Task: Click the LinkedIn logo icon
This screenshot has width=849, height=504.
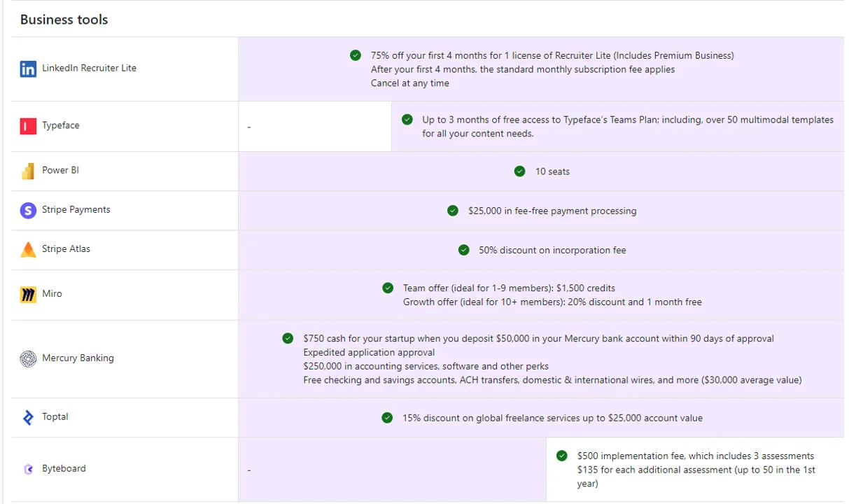Action: coord(28,69)
